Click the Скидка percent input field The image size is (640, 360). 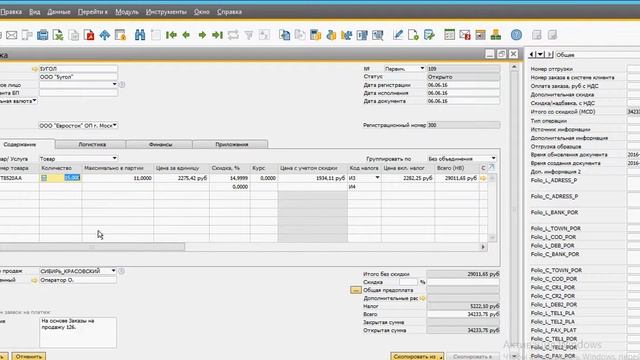coord(409,282)
